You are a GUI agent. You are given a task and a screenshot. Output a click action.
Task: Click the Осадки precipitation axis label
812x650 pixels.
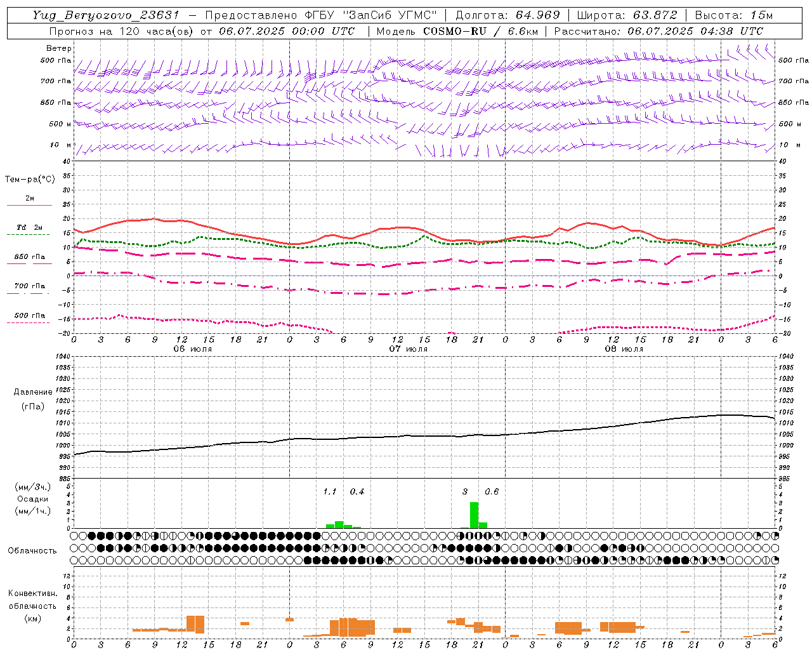point(33,499)
